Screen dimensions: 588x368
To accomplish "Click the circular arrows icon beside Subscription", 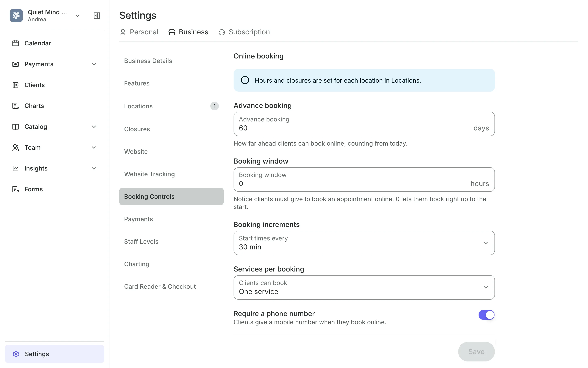I will pyautogui.click(x=222, y=32).
